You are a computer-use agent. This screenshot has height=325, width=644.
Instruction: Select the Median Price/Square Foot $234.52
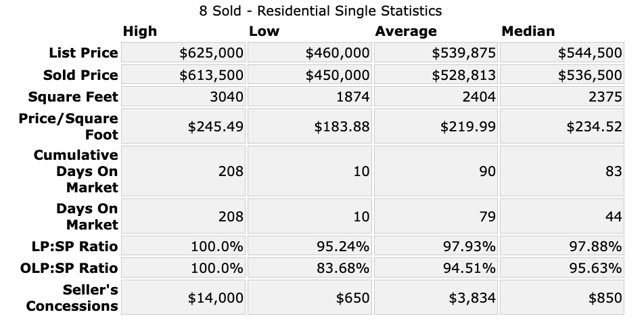pos(593,127)
